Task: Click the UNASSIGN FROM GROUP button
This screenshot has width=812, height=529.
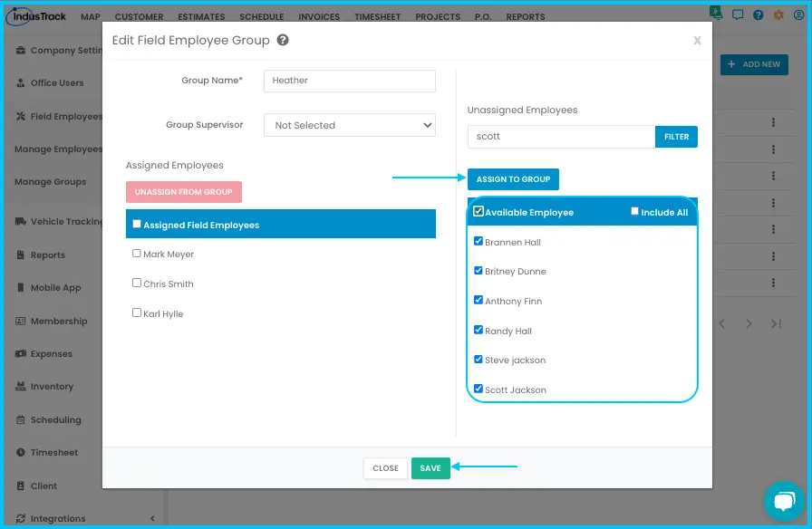Action: click(184, 192)
